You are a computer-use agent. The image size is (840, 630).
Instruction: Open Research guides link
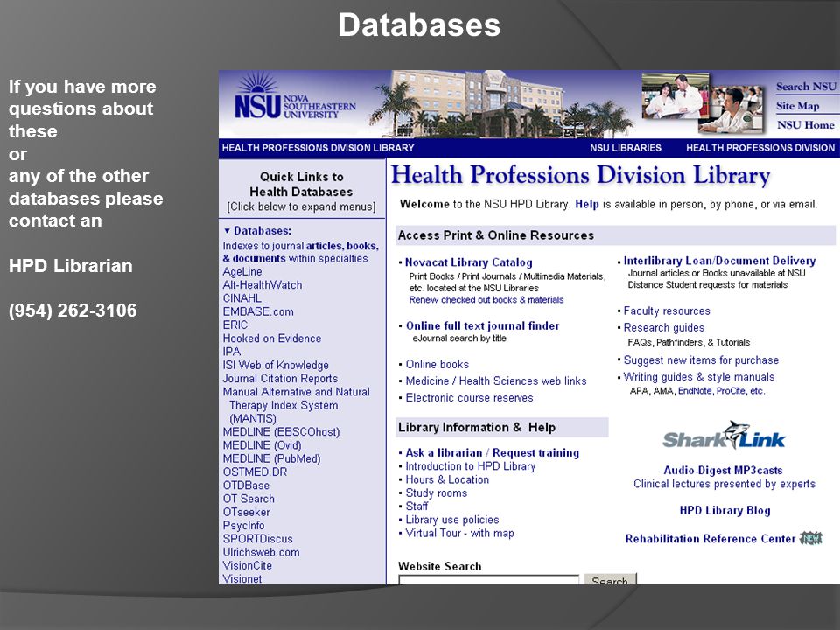point(664,327)
